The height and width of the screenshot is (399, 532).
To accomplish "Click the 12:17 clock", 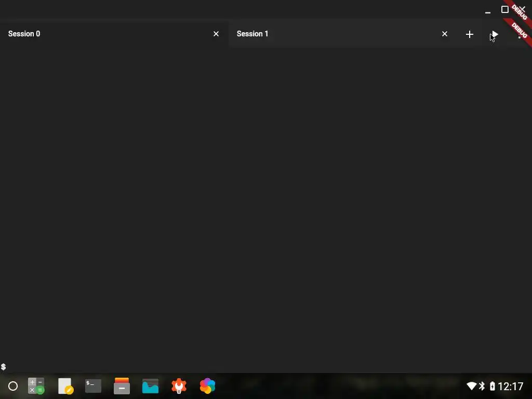I will point(511,386).
